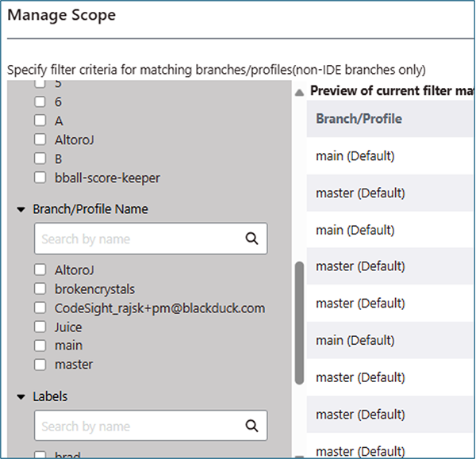Click the magnifier icon in Branch/Profile Name search
This screenshot has height=459, width=476.
tap(252, 238)
